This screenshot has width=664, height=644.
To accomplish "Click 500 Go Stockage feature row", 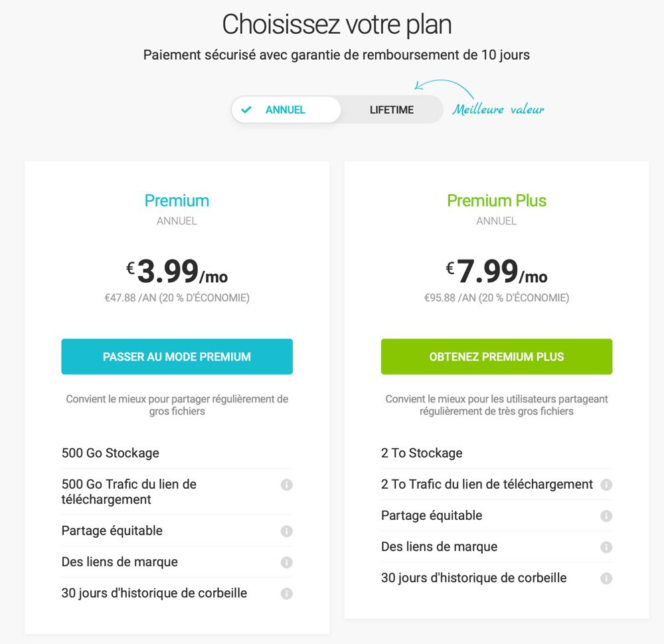I will (177, 453).
